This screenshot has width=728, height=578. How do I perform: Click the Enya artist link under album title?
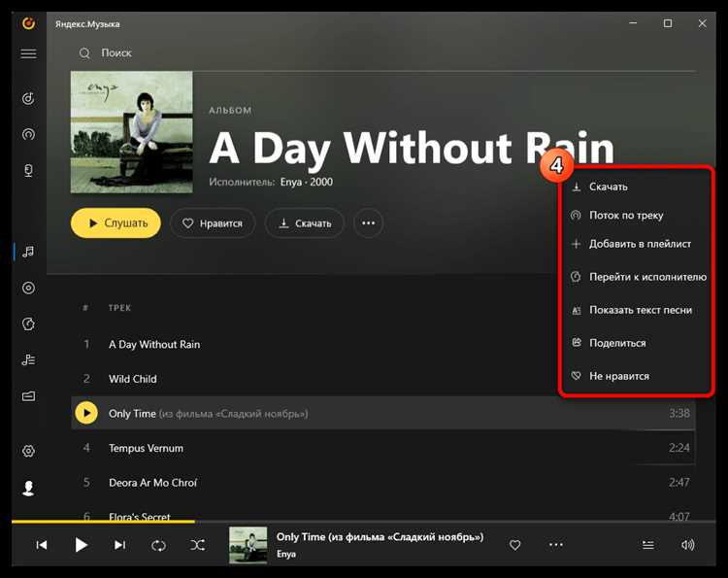291,182
